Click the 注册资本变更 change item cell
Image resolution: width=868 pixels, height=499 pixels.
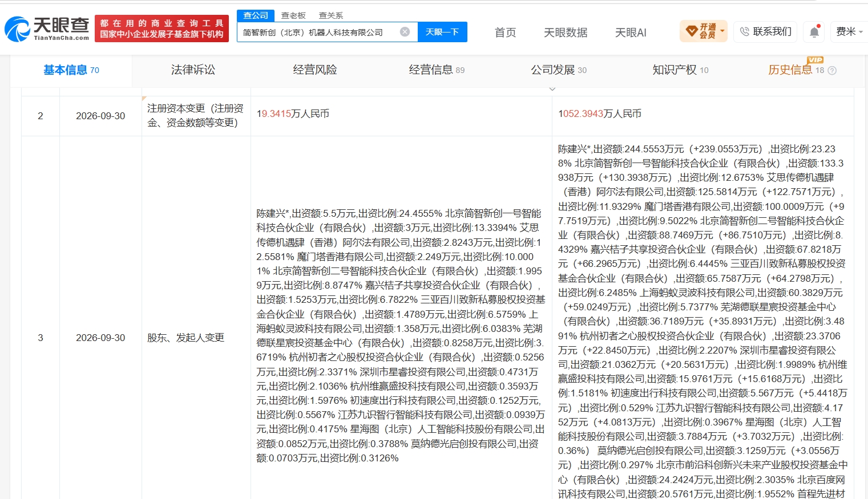tap(196, 115)
